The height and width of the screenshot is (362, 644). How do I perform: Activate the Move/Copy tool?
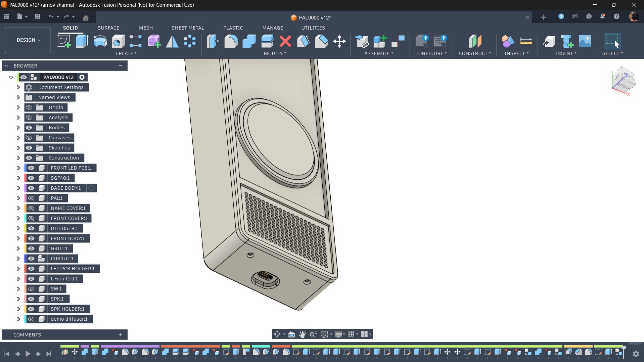click(339, 41)
